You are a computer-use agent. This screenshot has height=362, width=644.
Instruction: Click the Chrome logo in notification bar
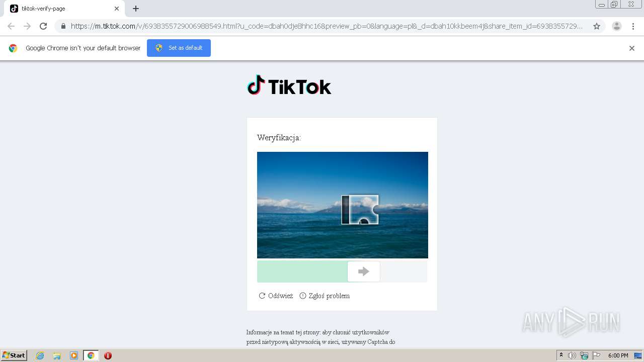tap(13, 48)
